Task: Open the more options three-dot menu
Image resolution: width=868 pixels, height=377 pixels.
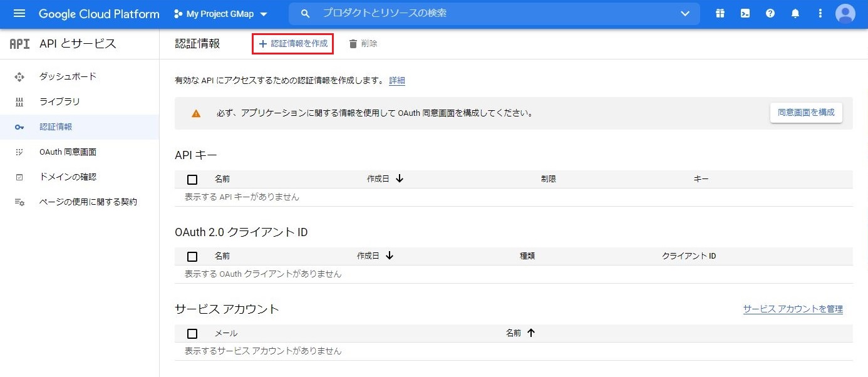Action: [820, 13]
